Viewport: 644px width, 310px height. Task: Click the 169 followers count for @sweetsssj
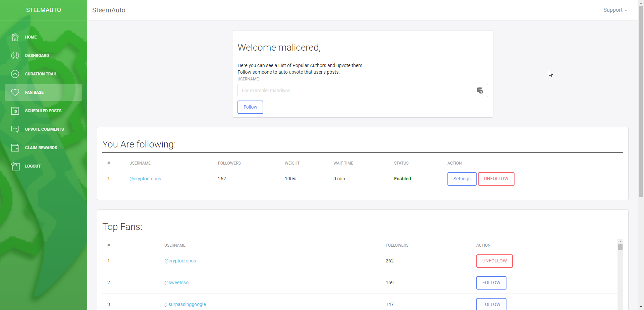tap(390, 283)
